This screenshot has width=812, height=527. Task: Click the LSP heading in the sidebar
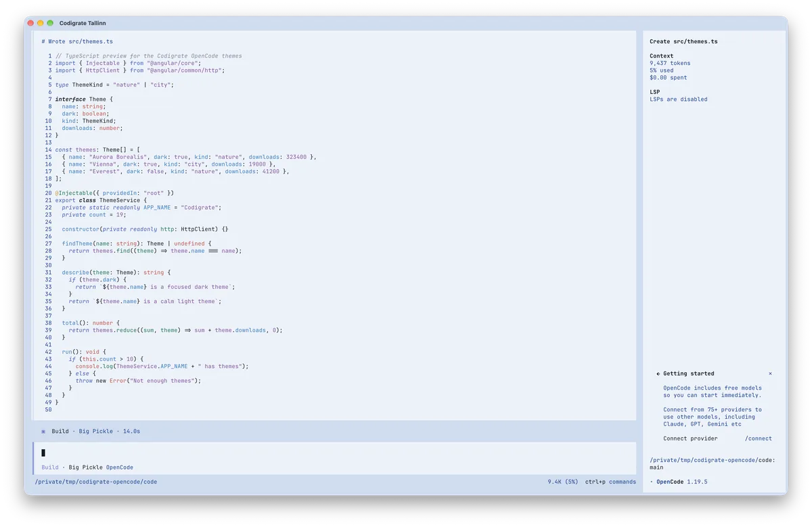point(654,92)
